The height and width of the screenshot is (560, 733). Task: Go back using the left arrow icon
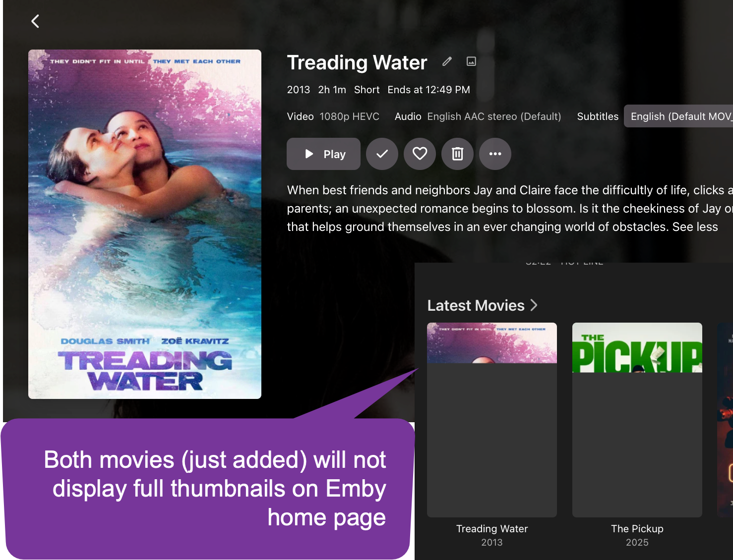(35, 21)
